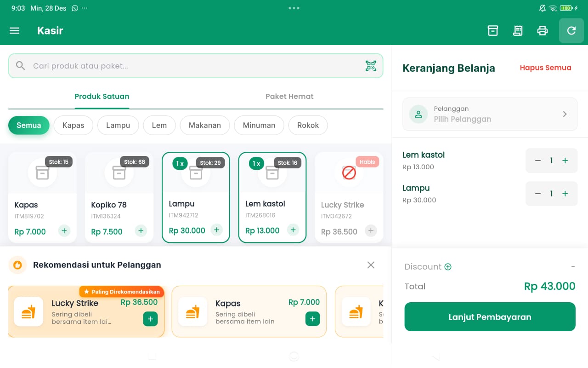
Task: Decrease Lem kastol quantity in the cart
Action: (538, 161)
